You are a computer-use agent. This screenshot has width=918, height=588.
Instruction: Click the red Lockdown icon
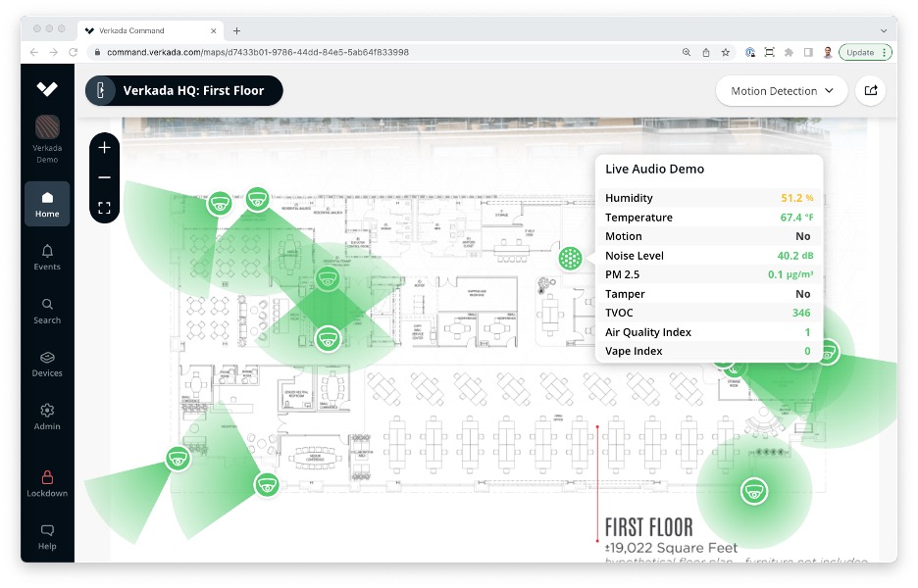[x=47, y=480]
